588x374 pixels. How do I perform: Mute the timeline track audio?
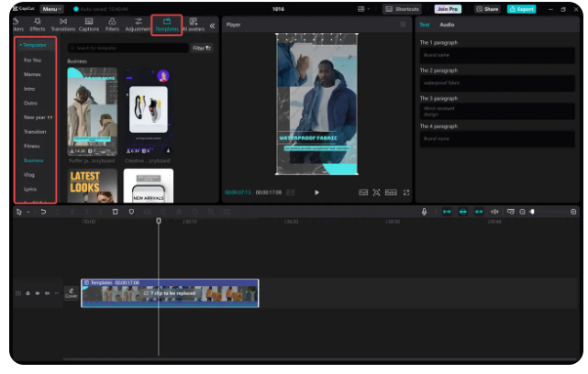(48, 293)
